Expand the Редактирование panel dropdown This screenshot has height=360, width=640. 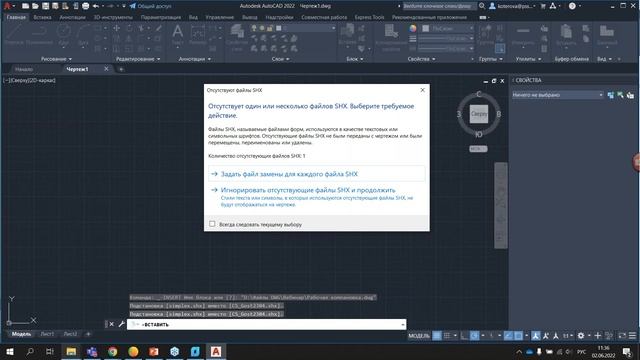[138, 59]
